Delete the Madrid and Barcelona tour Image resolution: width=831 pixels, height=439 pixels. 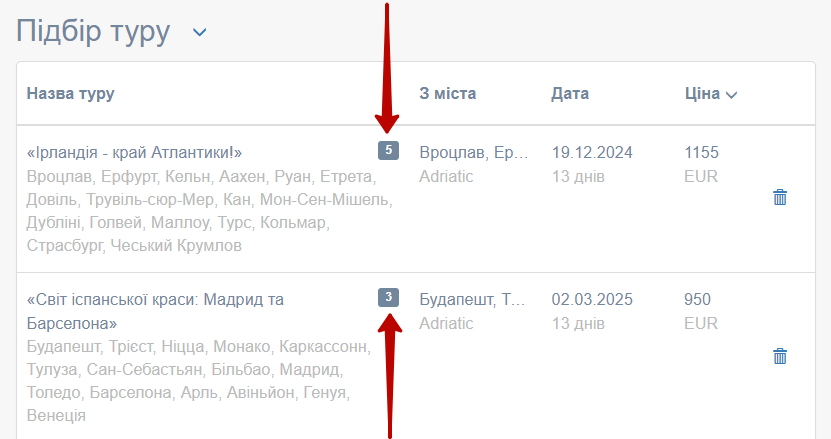click(x=780, y=355)
